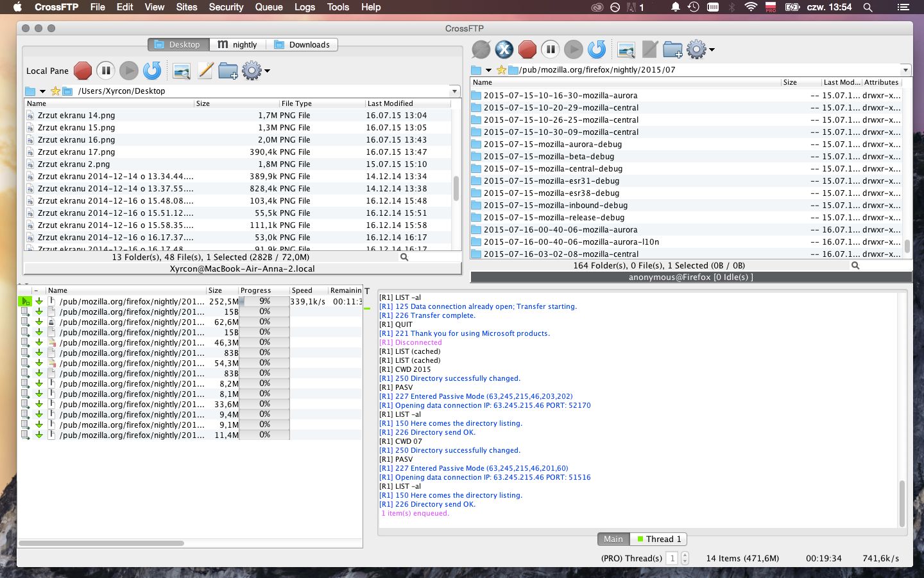Sort local files by File Type column
Viewport: 924px width, 578px height.
(x=321, y=103)
